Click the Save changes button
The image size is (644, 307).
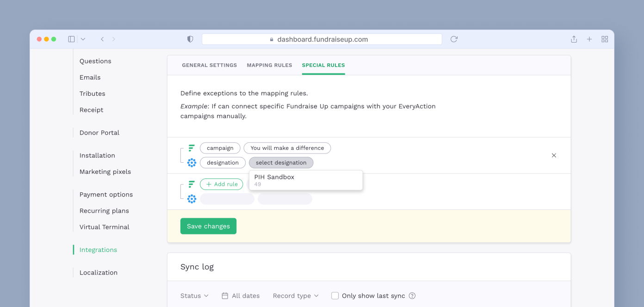coord(208,226)
